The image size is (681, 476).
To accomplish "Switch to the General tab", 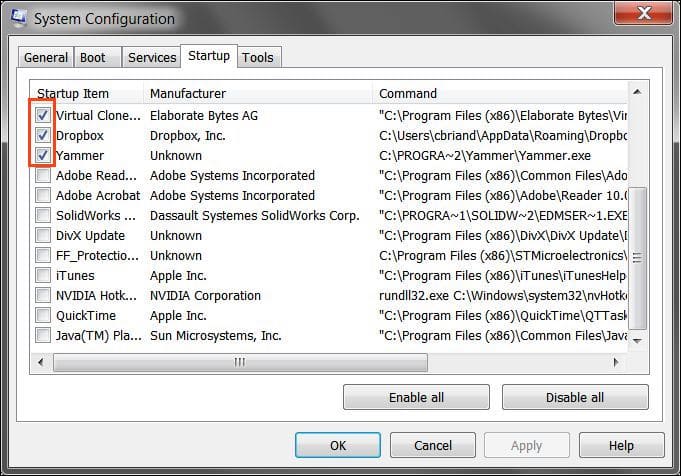I will tap(46, 58).
